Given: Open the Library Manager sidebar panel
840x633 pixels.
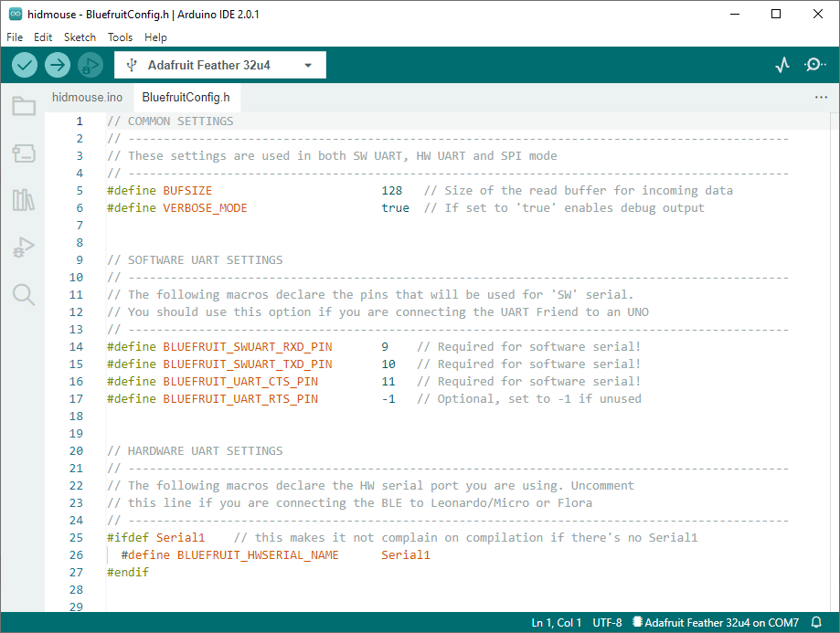Looking at the screenshot, I should click(24, 200).
